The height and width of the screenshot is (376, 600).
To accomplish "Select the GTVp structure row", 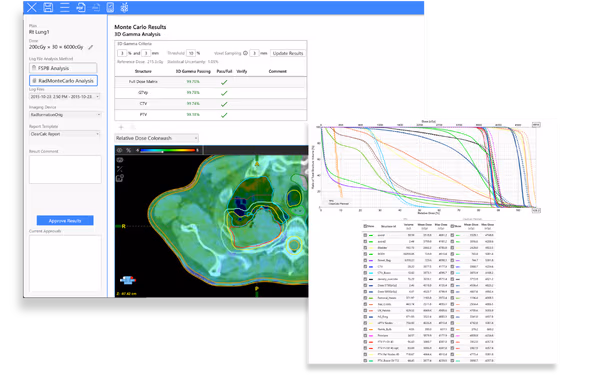I will [x=211, y=93].
